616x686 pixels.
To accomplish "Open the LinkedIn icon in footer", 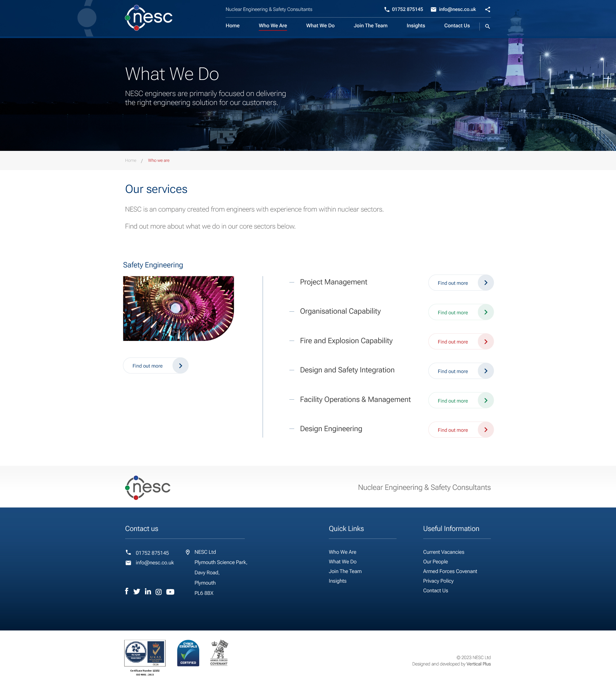I will coord(148,592).
